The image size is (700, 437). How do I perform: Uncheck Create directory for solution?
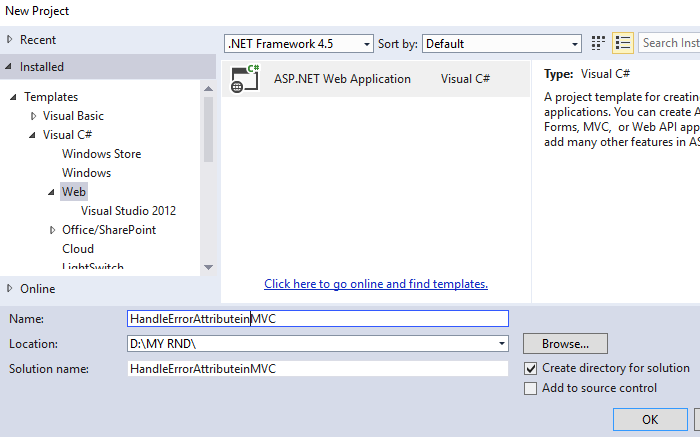click(x=531, y=368)
